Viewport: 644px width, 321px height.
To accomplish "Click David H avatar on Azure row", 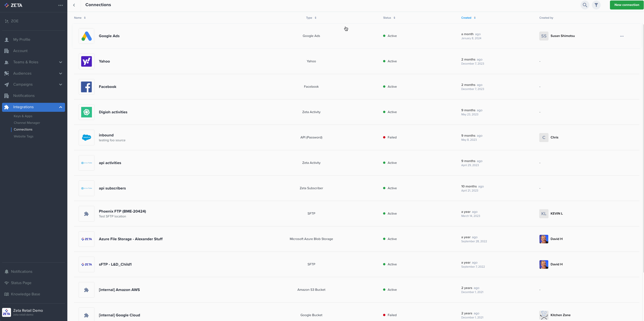I will pyautogui.click(x=544, y=239).
